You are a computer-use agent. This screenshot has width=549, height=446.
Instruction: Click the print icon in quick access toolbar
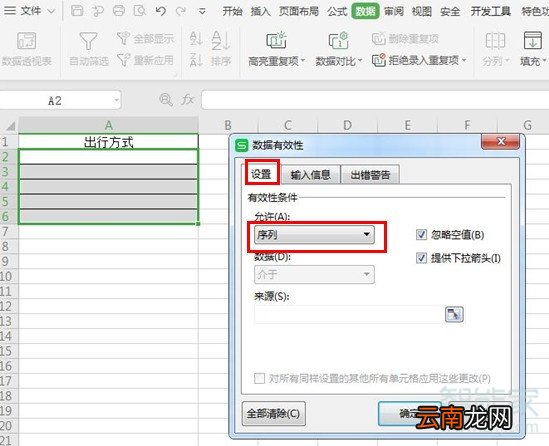[x=119, y=11]
